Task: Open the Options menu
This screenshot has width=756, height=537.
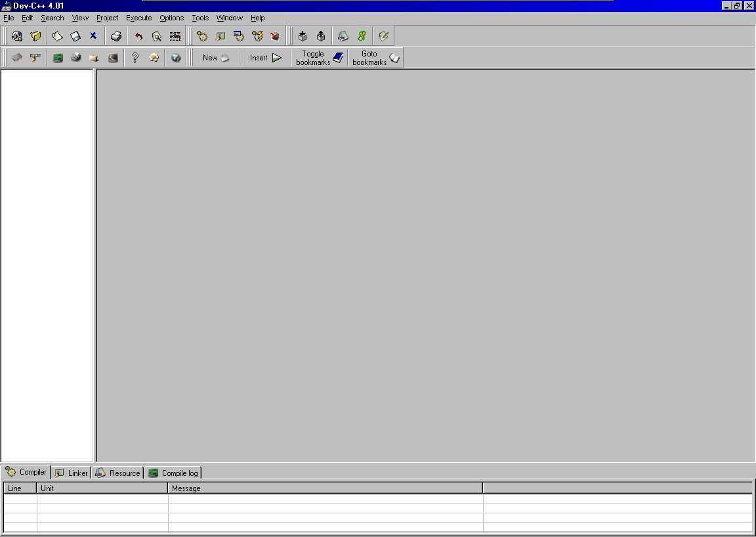Action: [x=172, y=18]
